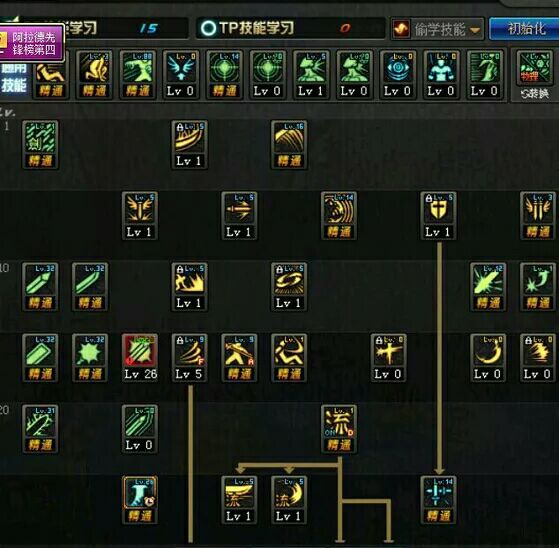Toggle the 流 ON stance skill
Viewport: 559px width, 548px height.
coord(339,429)
